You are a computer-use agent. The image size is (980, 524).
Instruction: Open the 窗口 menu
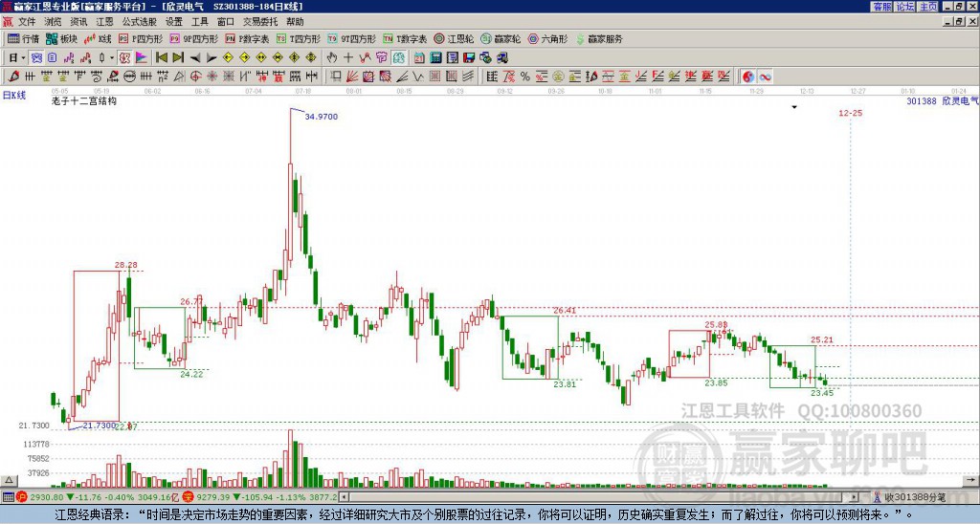[x=226, y=22]
